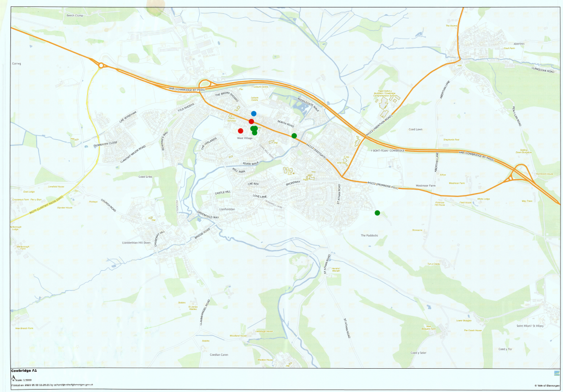Viewport: 563px width, 392px height.
Task: Click the "Coed y Tor" label
Action: point(505,349)
